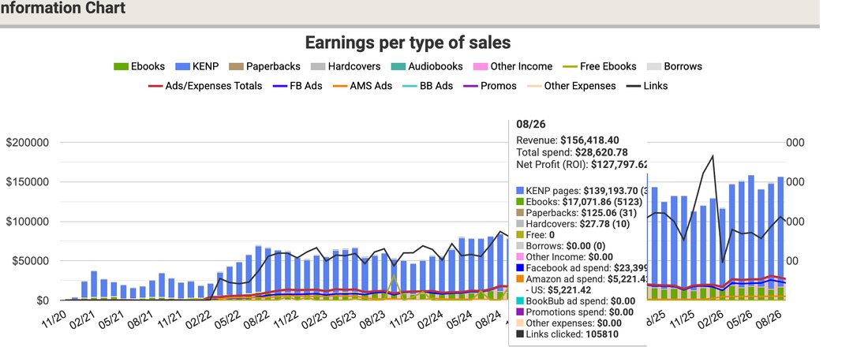Click the 05/23 x-axis label
Viewport: 868px width, 347px height.
344,318
